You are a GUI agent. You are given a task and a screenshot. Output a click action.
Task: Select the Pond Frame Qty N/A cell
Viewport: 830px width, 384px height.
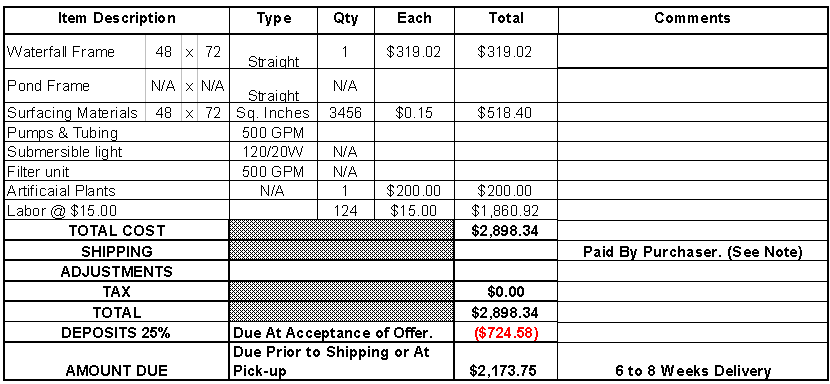(345, 86)
